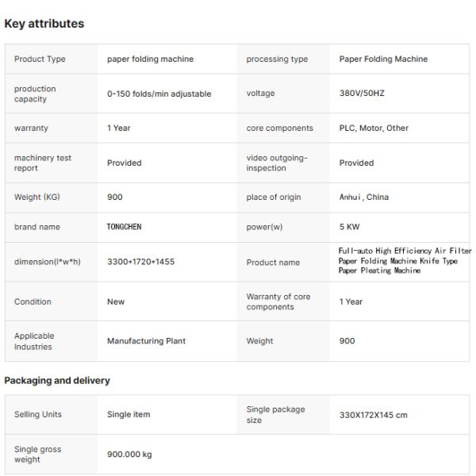
Task: Click the single package size 330X172X145 cm
Action: pyautogui.click(x=374, y=415)
